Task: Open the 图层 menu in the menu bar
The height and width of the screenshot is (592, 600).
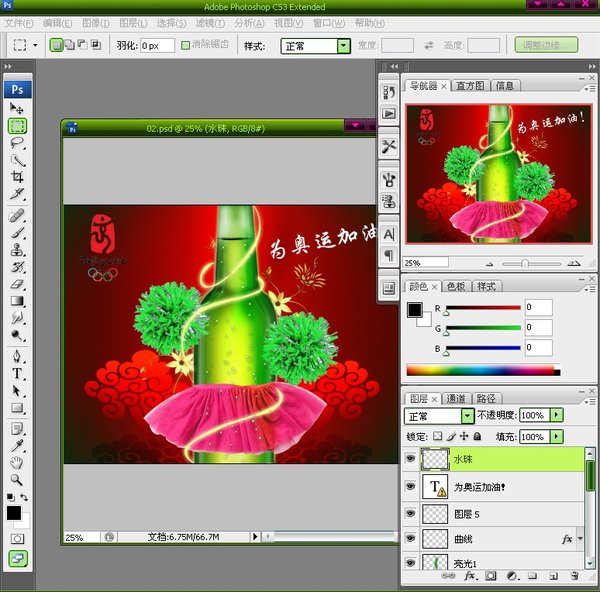Action: point(130,22)
